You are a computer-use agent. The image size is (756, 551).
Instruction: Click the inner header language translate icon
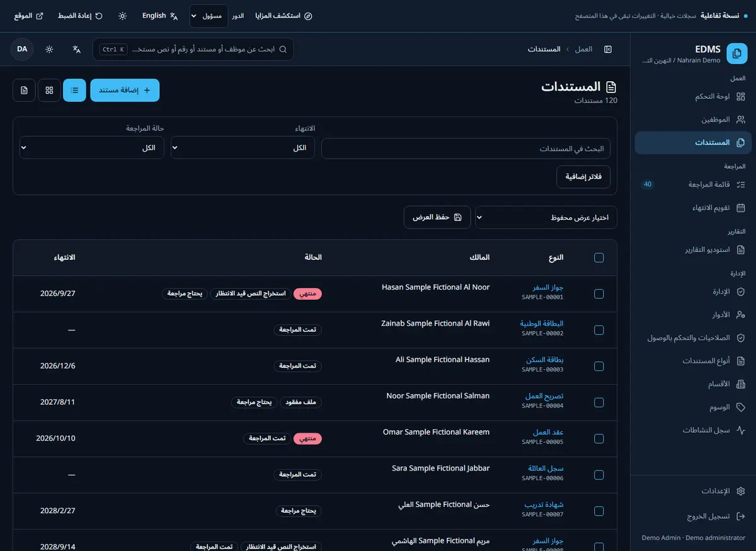click(x=77, y=49)
